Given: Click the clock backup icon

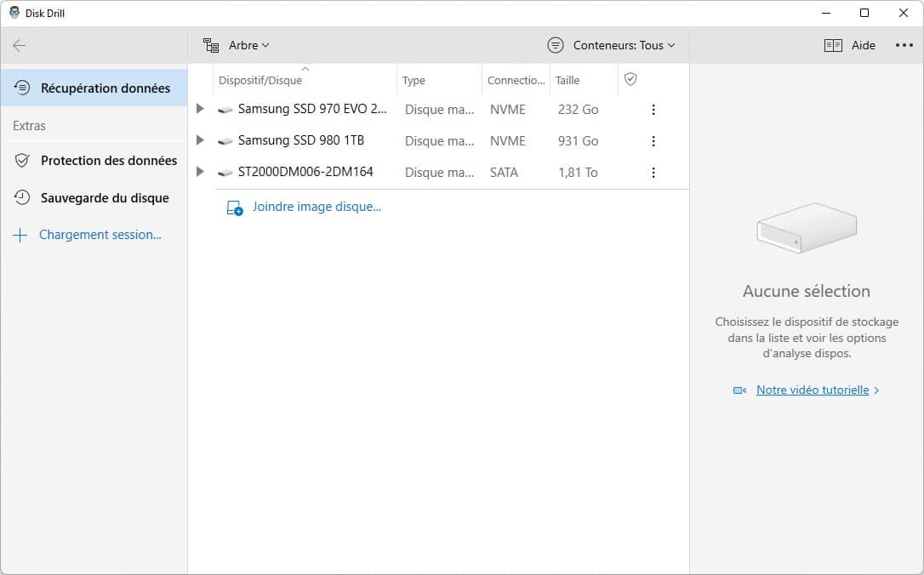Looking at the screenshot, I should pos(22,197).
